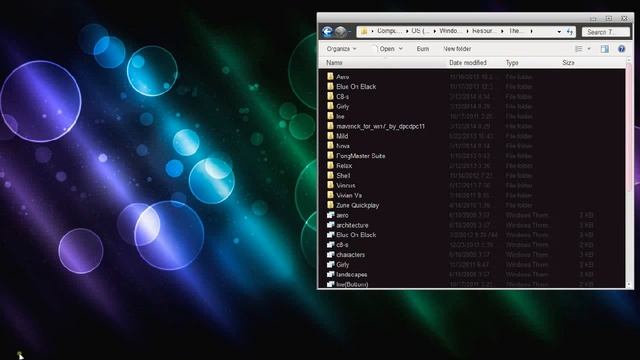Image resolution: width=640 pixels, height=360 pixels.
Task: Select the Nova folder icon
Action: pyautogui.click(x=331, y=146)
